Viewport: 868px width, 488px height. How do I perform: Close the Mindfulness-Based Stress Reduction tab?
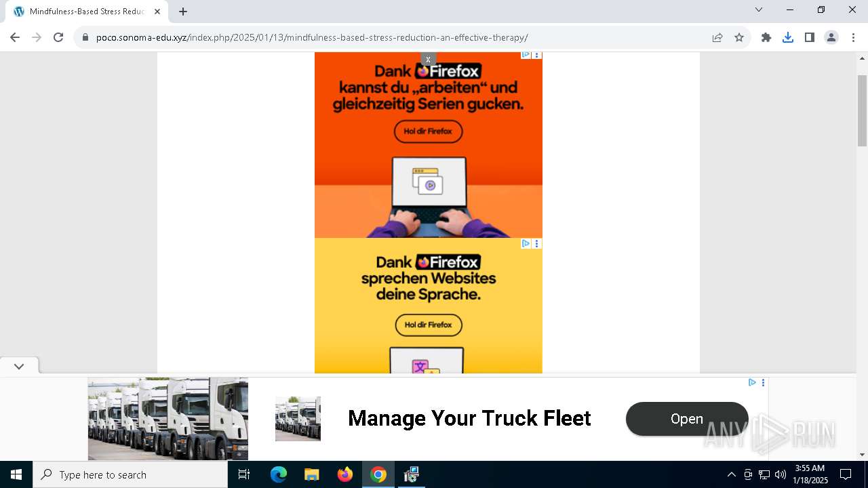[x=157, y=12]
